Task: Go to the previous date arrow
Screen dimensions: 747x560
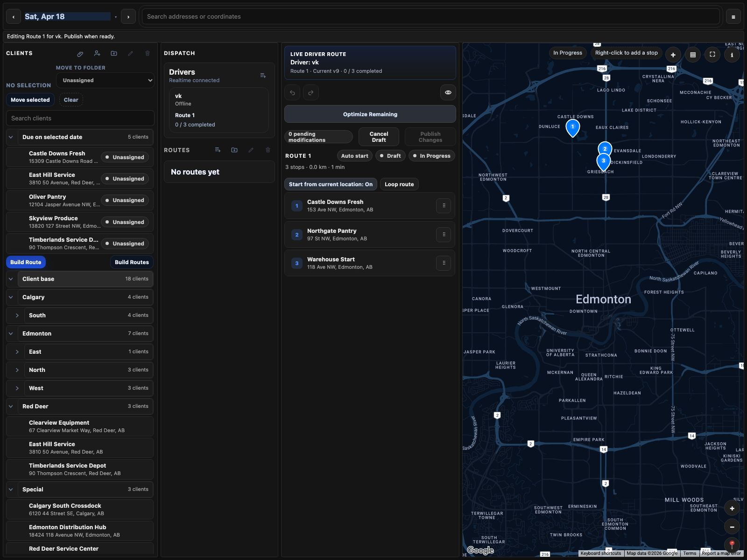Action: pos(14,17)
